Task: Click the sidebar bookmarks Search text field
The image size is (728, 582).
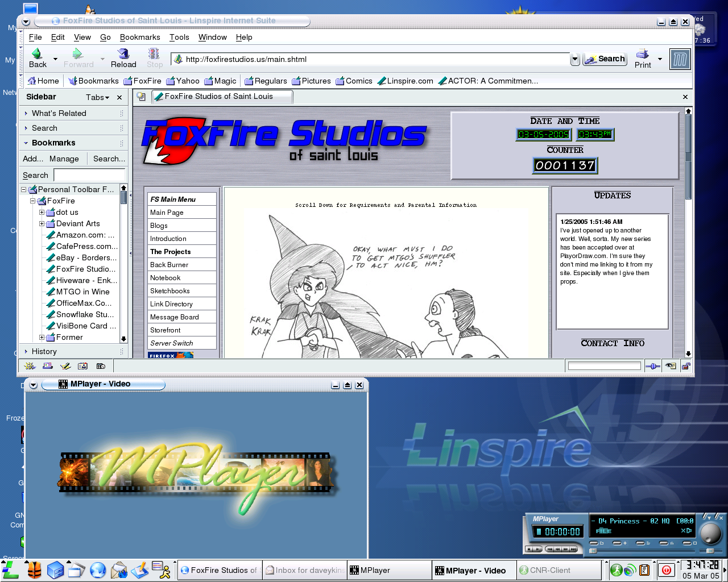Action: (89, 175)
